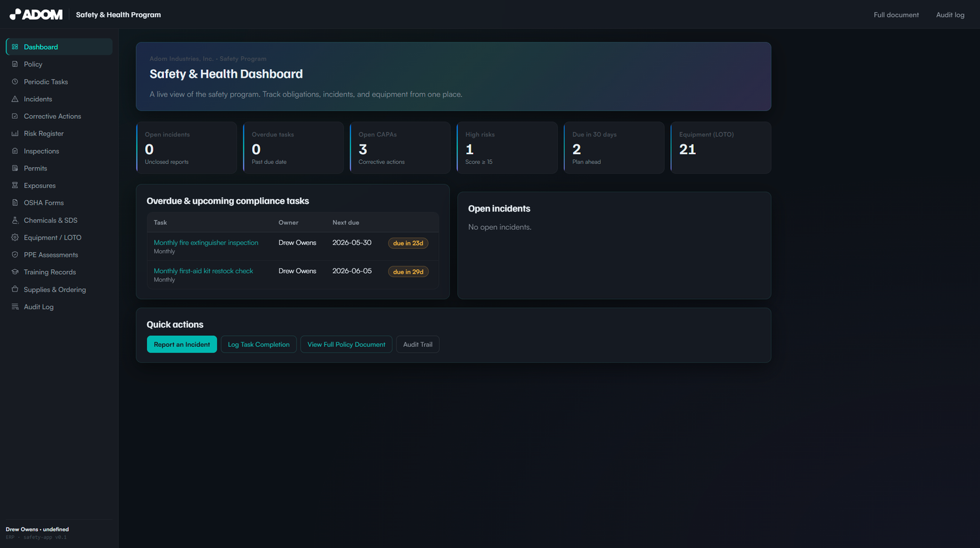The image size is (980, 548).
Task: Click the Policy document icon in sidebar
Action: tap(15, 64)
